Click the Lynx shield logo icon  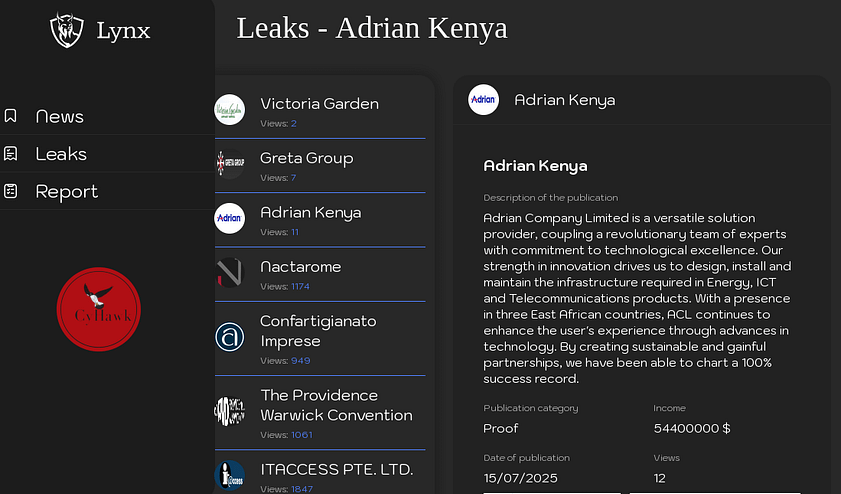(x=67, y=30)
